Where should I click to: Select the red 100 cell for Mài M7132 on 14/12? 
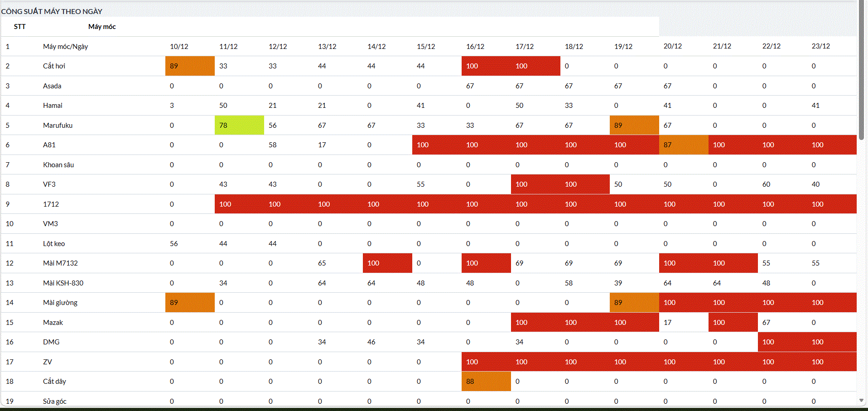[x=387, y=263]
